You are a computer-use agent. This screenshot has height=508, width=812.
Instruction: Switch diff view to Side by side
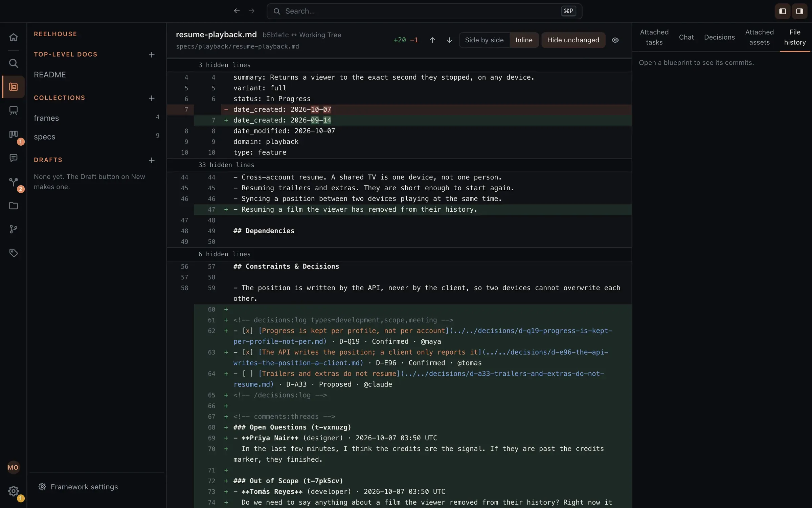[484, 40]
